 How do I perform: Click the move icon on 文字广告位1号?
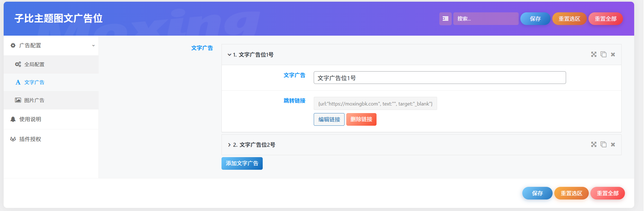click(x=594, y=54)
